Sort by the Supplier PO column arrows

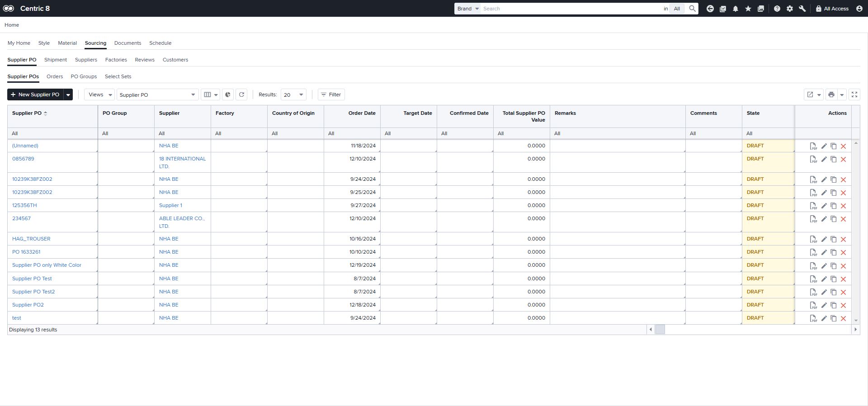tap(45, 113)
